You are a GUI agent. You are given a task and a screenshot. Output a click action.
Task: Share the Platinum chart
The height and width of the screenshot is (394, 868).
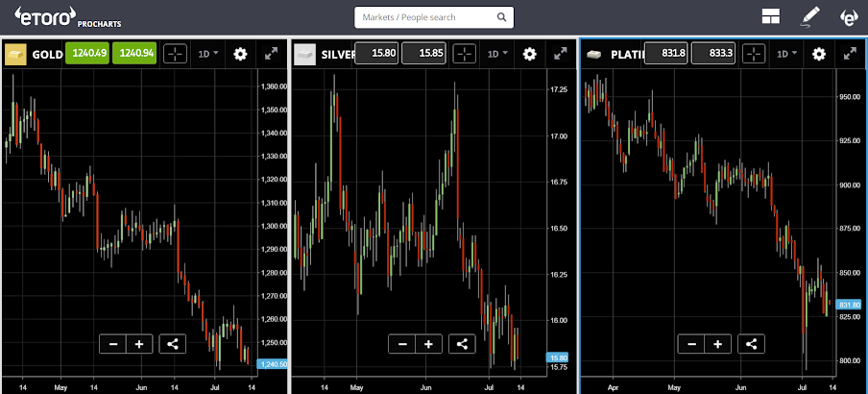(x=751, y=344)
